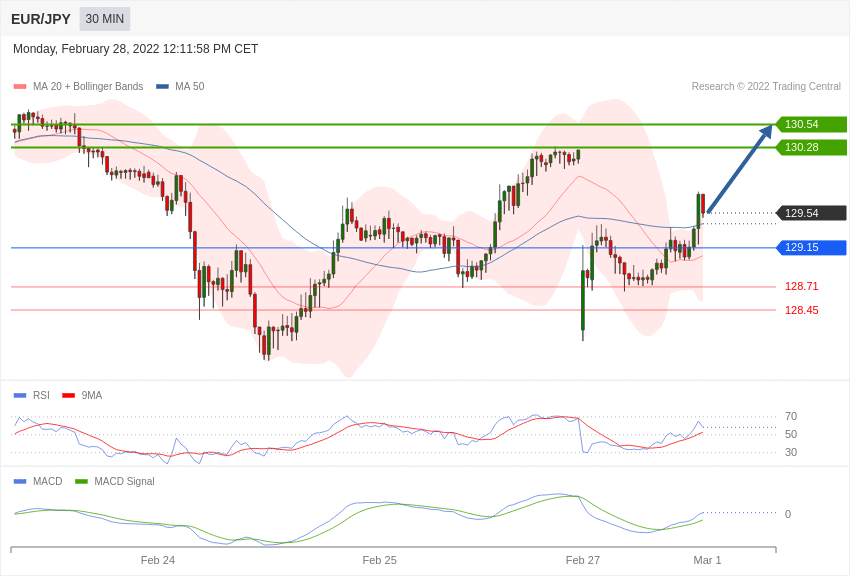The width and height of the screenshot is (850, 576).
Task: Click the 'RSI' legend label
Action: tap(41, 395)
